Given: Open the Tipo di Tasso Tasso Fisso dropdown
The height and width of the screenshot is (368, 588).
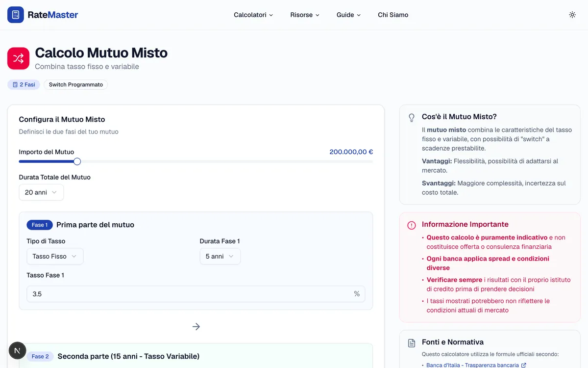Looking at the screenshot, I should click(x=55, y=256).
